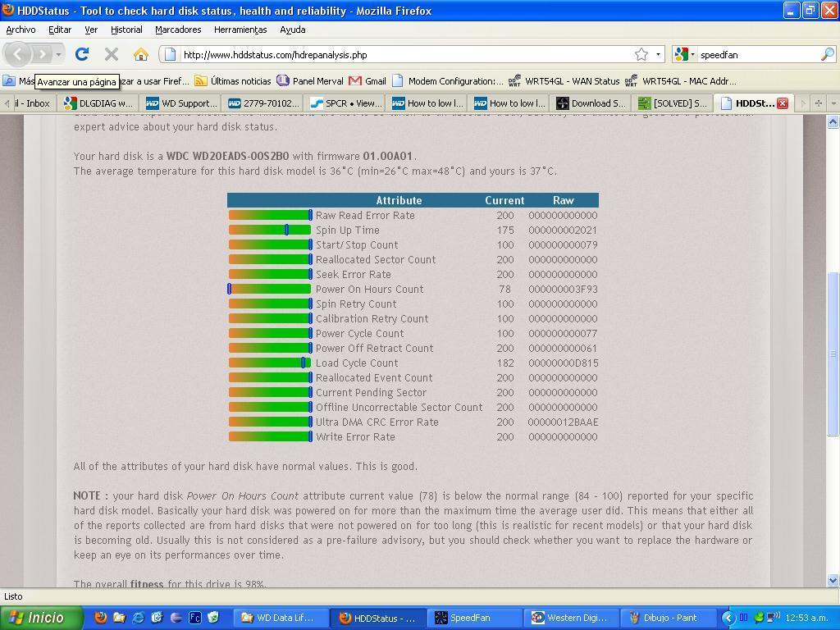The image size is (840, 630).
Task: Click the stop loading icon
Action: pos(112,55)
